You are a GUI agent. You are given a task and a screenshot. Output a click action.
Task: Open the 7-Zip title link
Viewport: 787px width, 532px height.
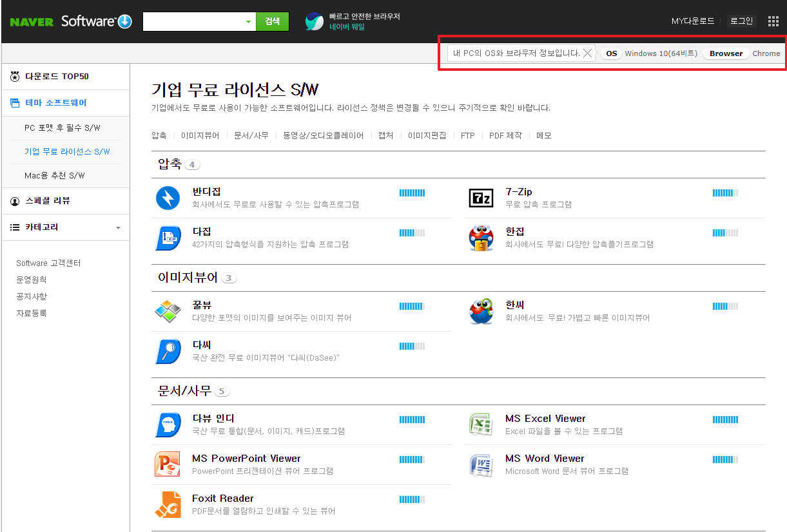519,192
